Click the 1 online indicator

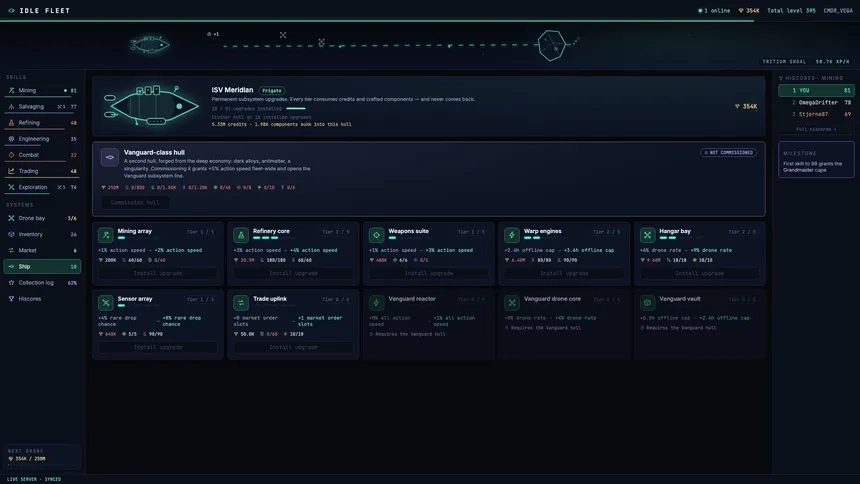pyautogui.click(x=714, y=10)
